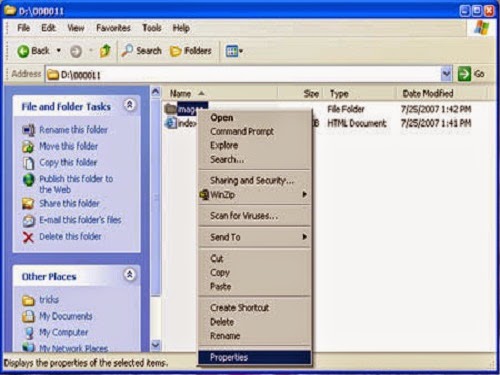Image resolution: width=500 pixels, height=375 pixels.
Task: Click Rename this folder link
Action: coord(73,130)
